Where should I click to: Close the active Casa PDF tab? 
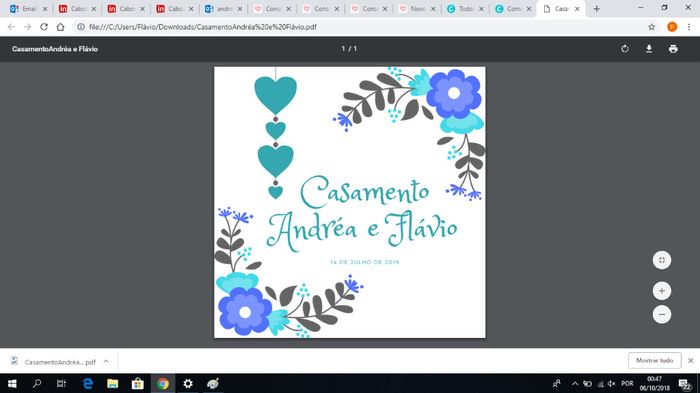click(577, 8)
